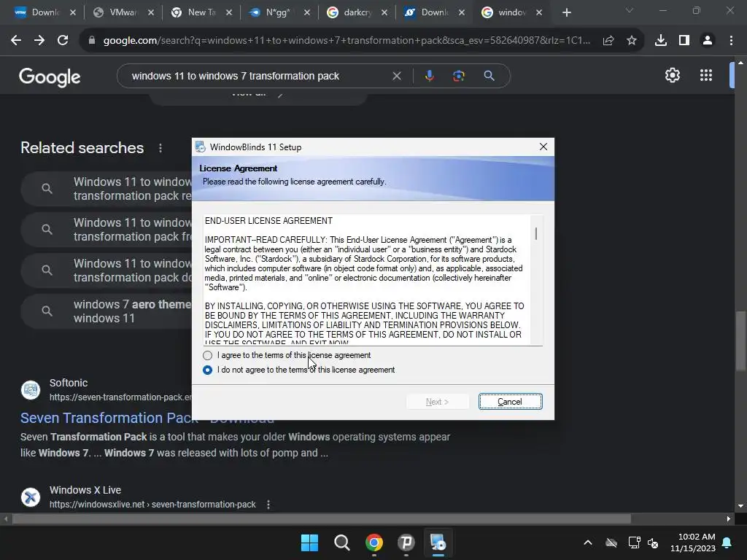Click the 'windows 7 aero theme' related search
Viewport: 747px width, 560px height.
(x=107, y=311)
